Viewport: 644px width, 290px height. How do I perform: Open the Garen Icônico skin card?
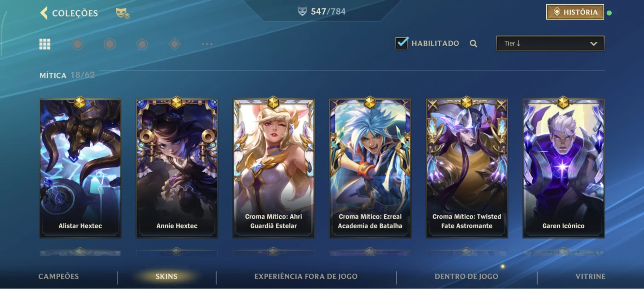(563, 168)
